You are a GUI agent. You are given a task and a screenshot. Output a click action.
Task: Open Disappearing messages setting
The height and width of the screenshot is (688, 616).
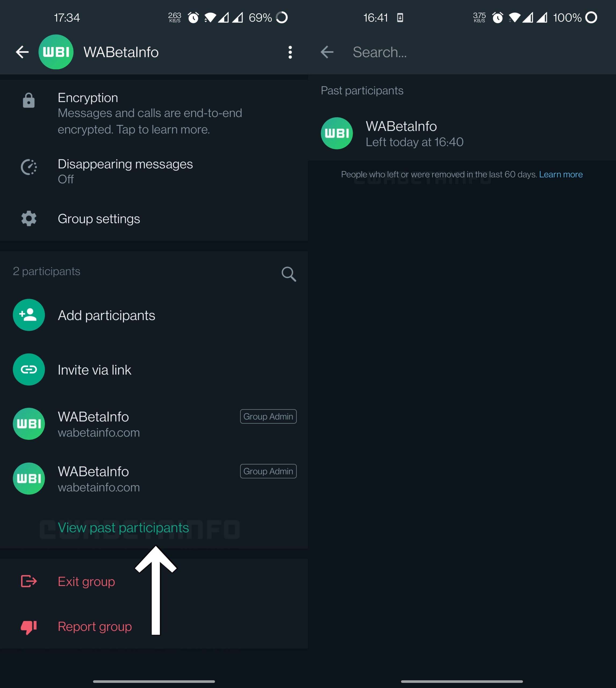pos(125,171)
